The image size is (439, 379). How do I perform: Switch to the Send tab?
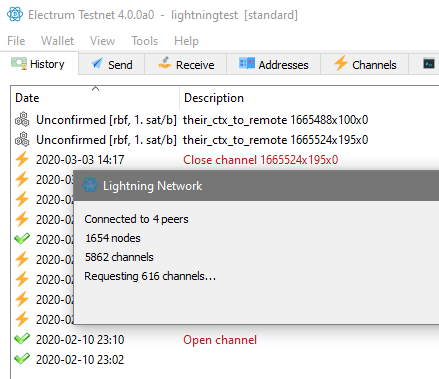point(112,64)
